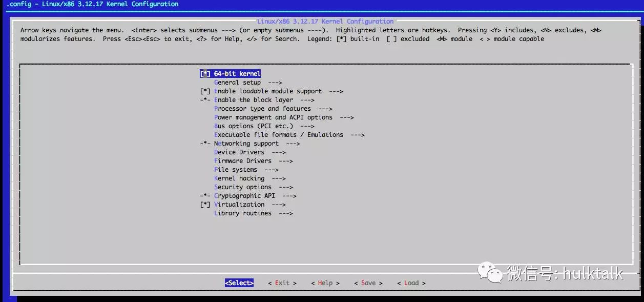Open Processor type and features submenu
Image resolution: width=644 pixels, height=302 pixels.
[273, 109]
